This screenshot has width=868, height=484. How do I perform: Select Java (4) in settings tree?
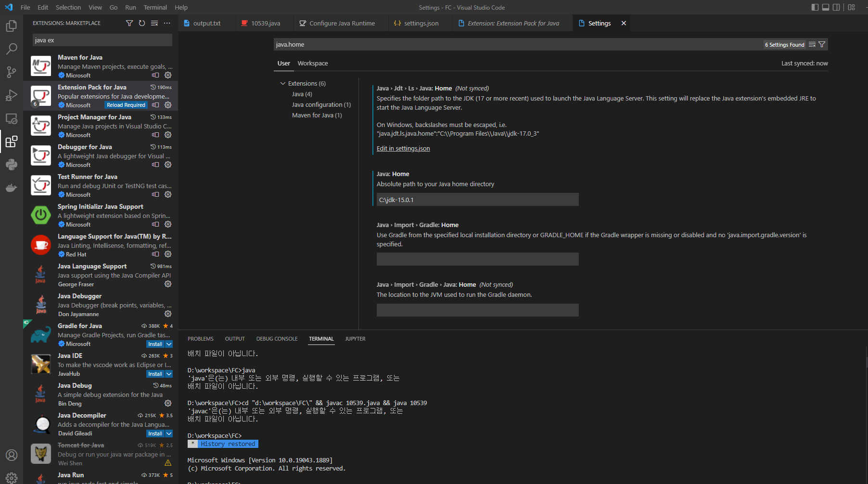click(302, 94)
